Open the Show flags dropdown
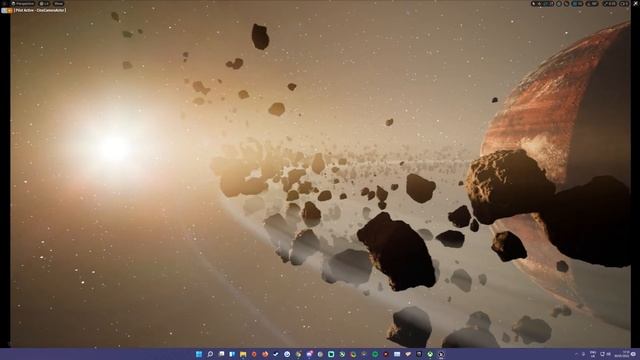 pyautogui.click(x=58, y=4)
